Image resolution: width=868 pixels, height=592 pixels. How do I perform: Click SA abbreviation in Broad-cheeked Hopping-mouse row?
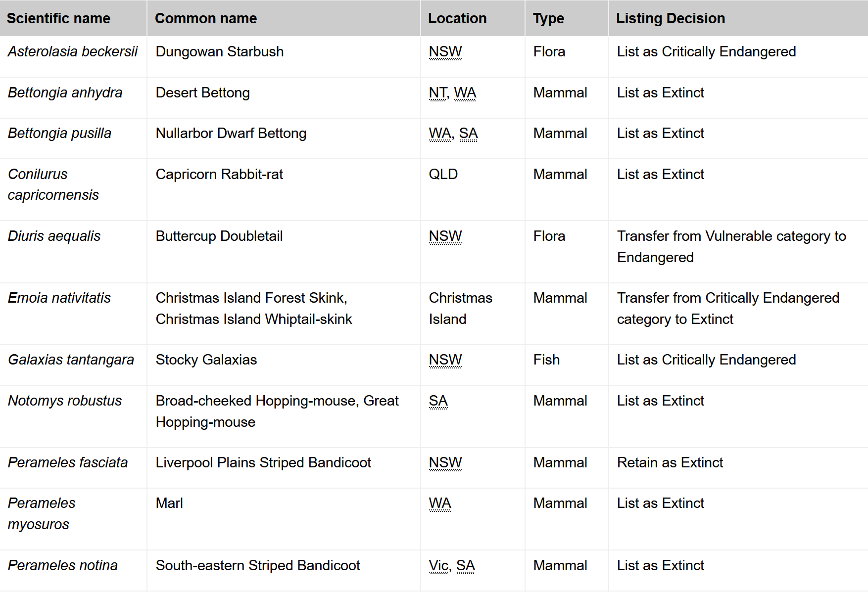pyautogui.click(x=438, y=401)
